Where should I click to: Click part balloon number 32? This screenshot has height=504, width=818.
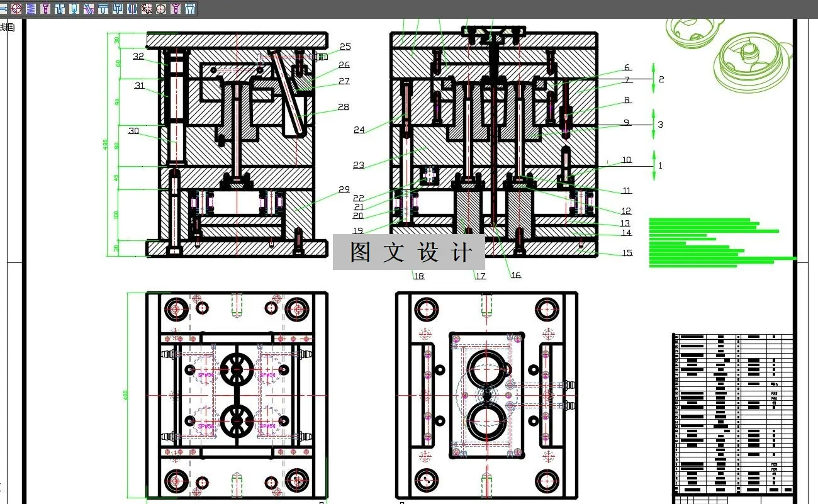[x=138, y=56]
